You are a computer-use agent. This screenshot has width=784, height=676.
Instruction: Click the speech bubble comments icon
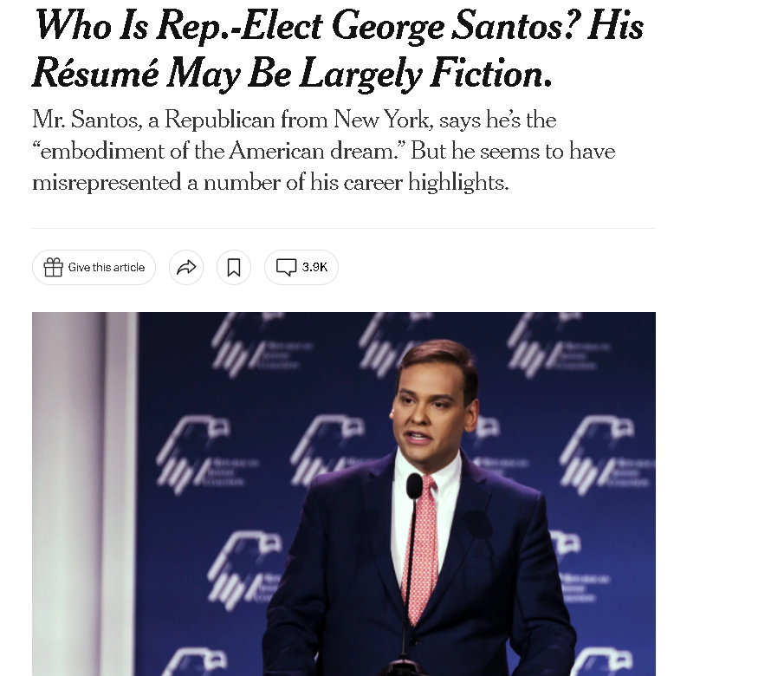287,267
